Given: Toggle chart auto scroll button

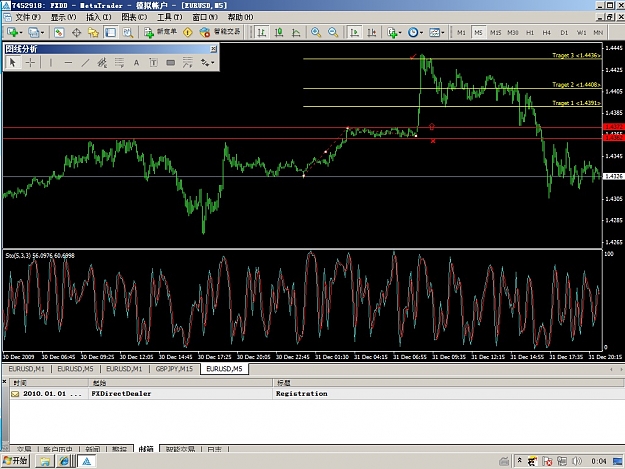Looking at the screenshot, I should pyautogui.click(x=354, y=33).
